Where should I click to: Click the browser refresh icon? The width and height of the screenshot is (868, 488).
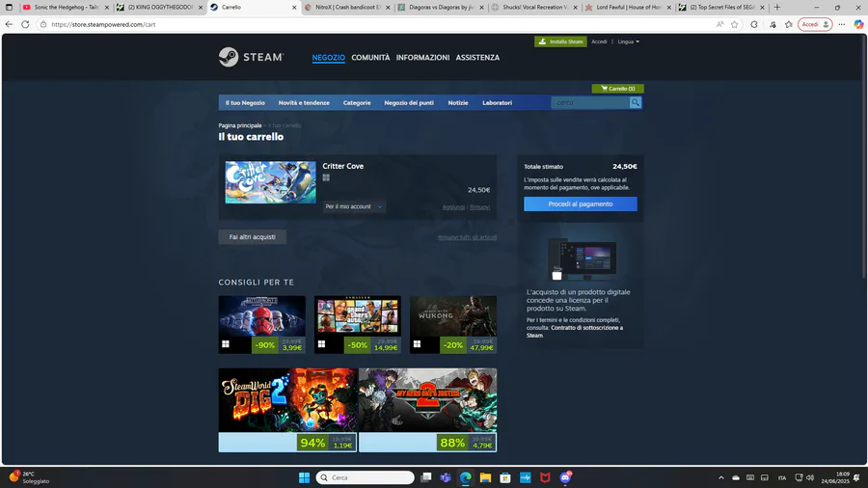[25, 24]
